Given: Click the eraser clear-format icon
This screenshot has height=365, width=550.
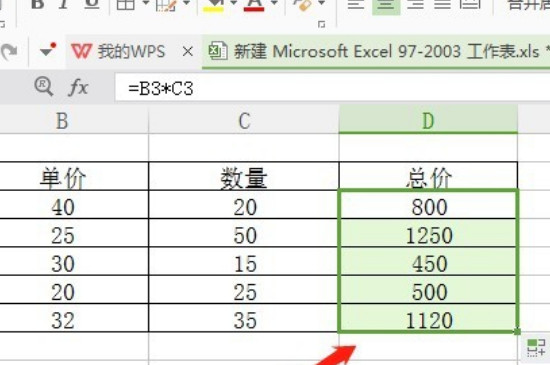Looking at the screenshot, I should [303, 4].
